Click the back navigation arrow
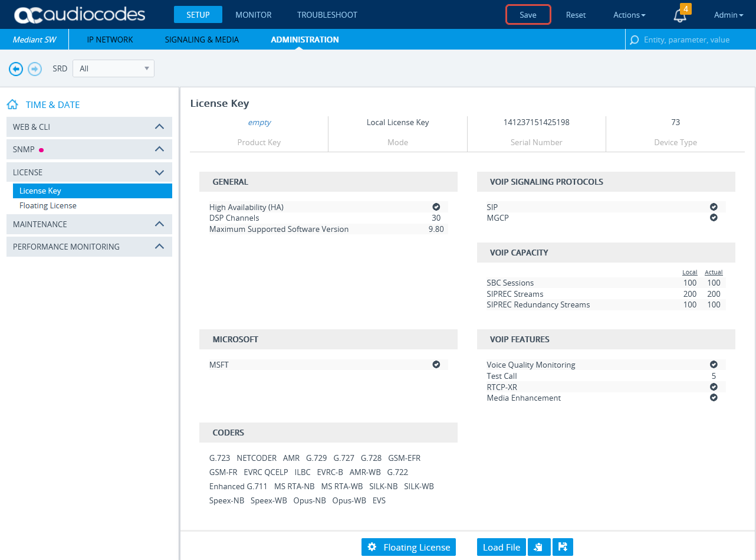This screenshot has width=756, height=560. [x=16, y=69]
